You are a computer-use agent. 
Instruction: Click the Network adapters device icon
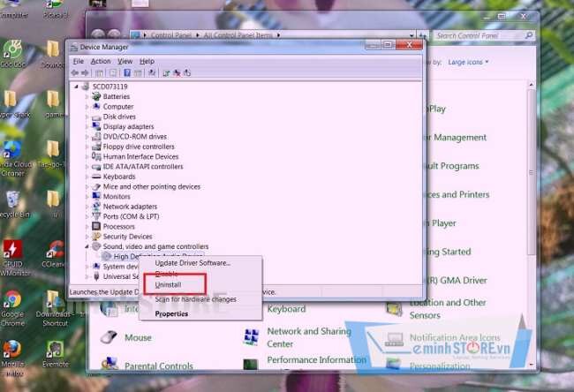tap(96, 207)
